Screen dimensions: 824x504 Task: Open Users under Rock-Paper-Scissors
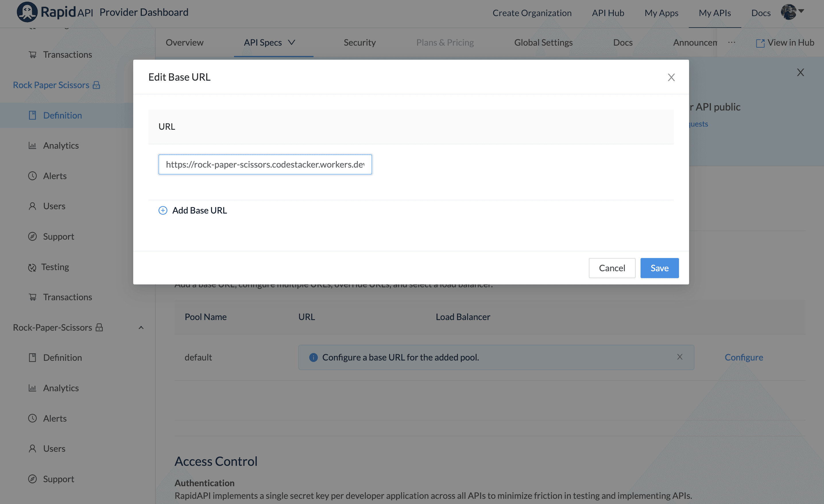tap(54, 449)
